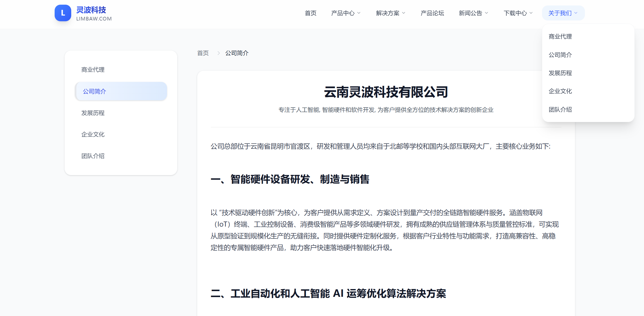Open 商业代理 in the left sidebar
This screenshot has width=644, height=316.
click(x=93, y=70)
